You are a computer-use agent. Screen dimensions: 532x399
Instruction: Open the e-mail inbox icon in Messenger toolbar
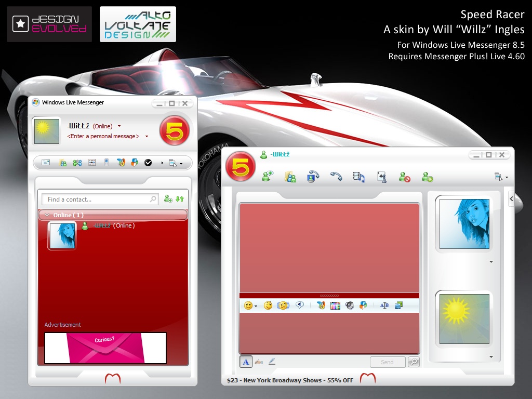[x=46, y=163]
